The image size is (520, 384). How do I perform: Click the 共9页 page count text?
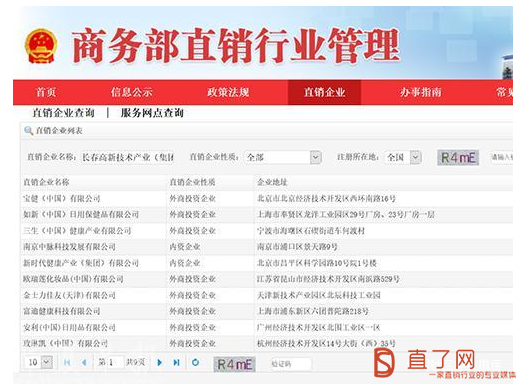(135, 362)
